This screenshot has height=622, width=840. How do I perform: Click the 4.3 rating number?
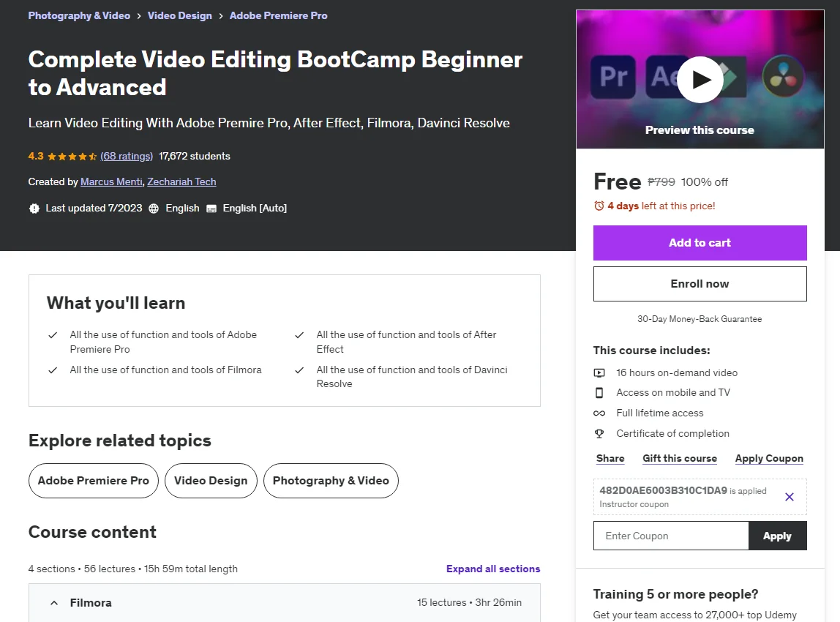pos(36,157)
